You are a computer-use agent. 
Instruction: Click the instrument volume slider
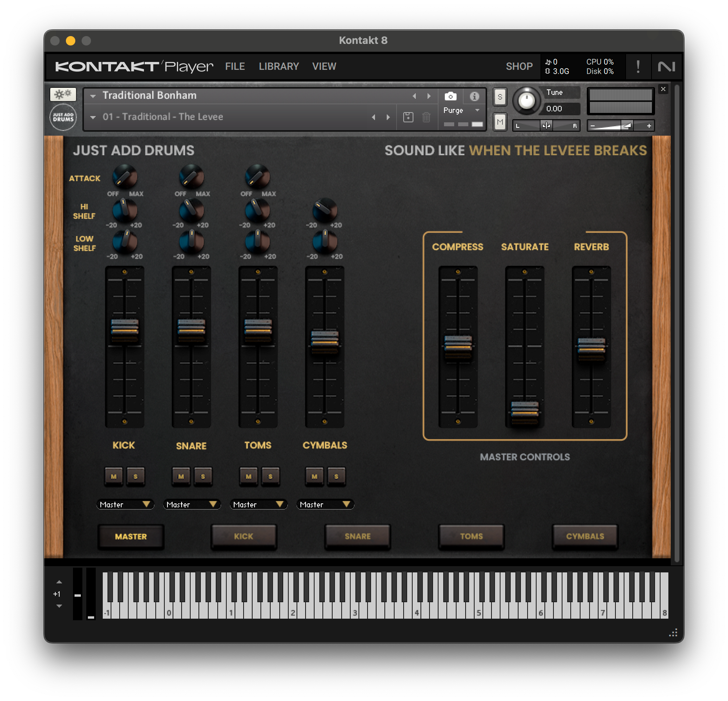tap(620, 125)
